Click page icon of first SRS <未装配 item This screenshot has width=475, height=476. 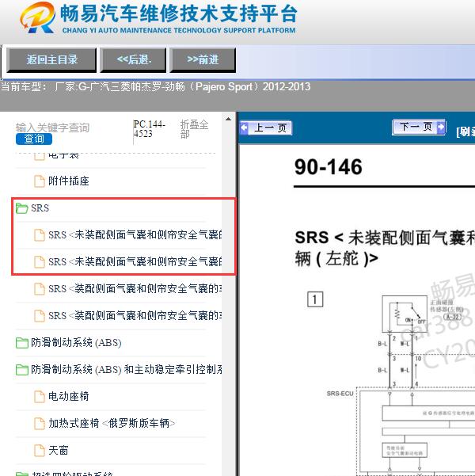(40, 235)
